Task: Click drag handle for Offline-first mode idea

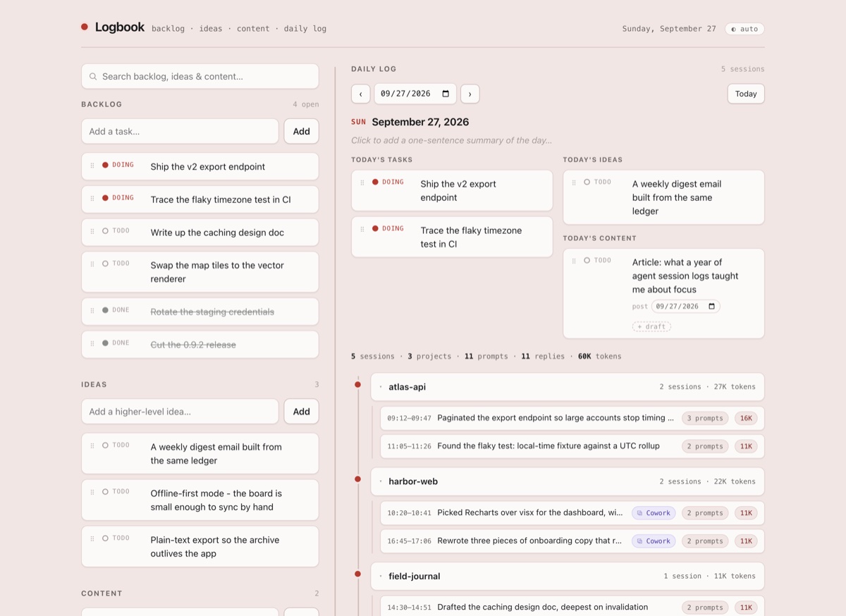Action: (x=92, y=492)
